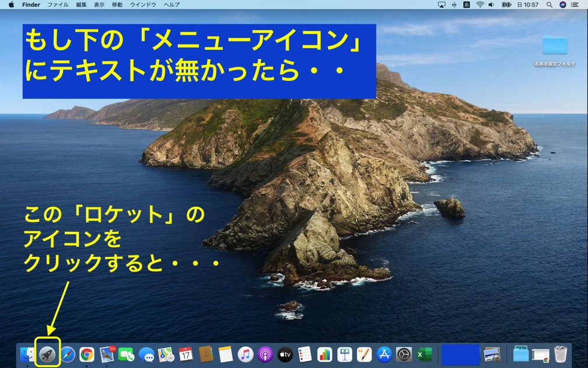Viewport: 588px width, 368px height.
Task: Open the App Store from Dock
Action: click(384, 354)
